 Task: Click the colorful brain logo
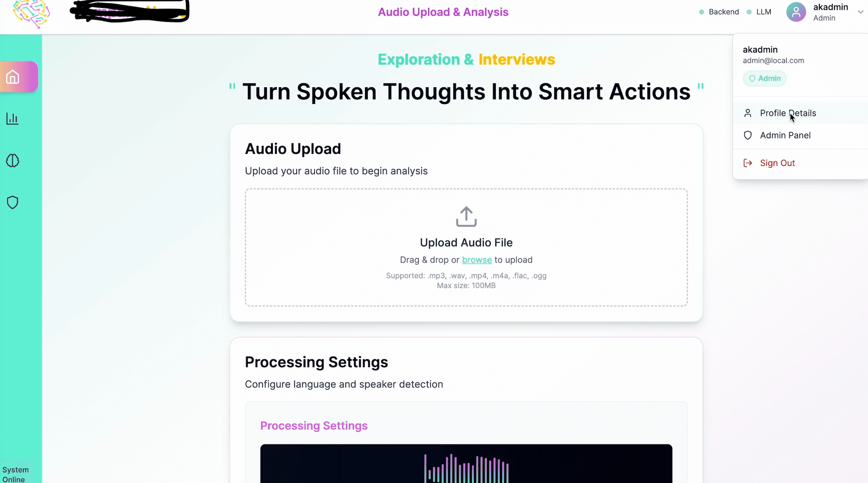click(x=31, y=14)
